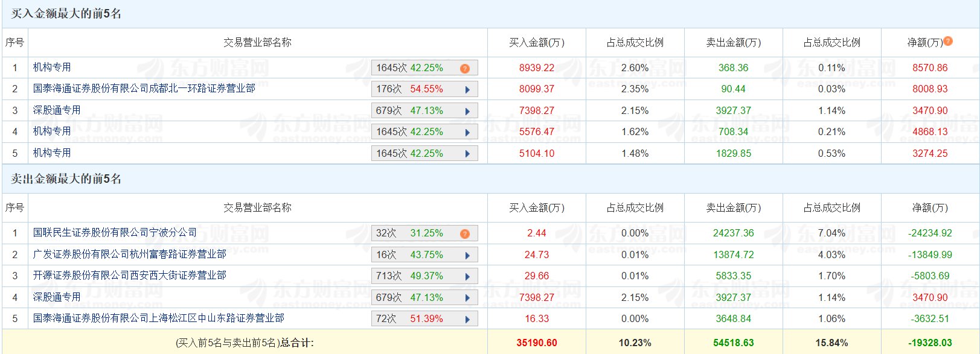Expand 1645次 42.25% box in row with 5576.47

click(x=467, y=133)
